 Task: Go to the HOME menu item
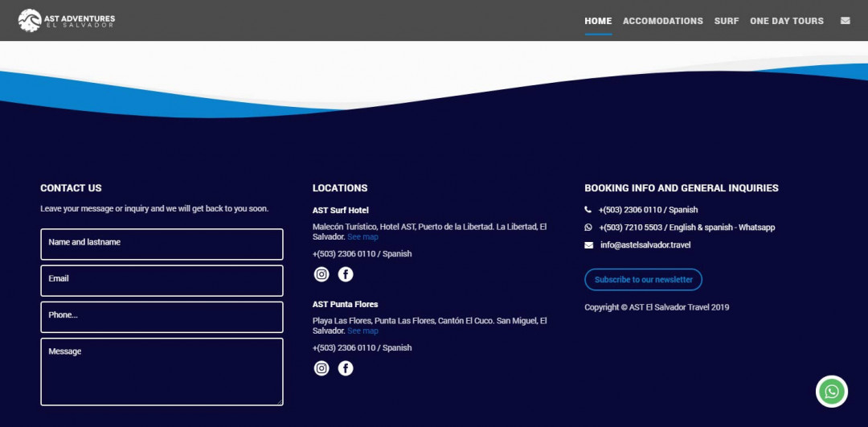tap(598, 21)
